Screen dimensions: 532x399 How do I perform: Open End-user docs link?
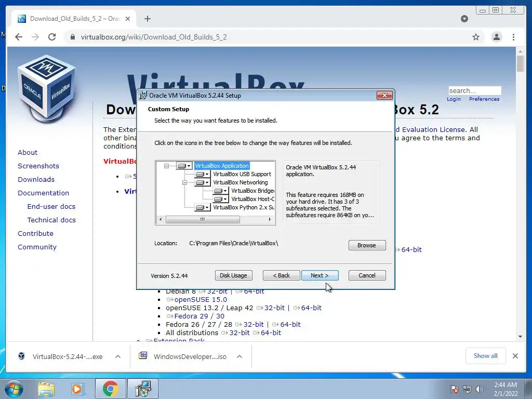51,207
